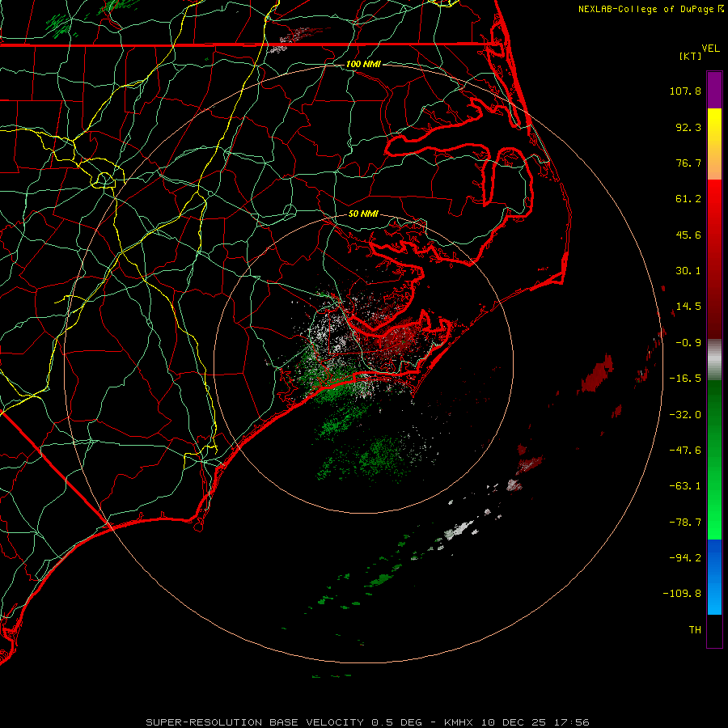Click the 61.2 velocity scale value
The image size is (728, 728).
688,199
